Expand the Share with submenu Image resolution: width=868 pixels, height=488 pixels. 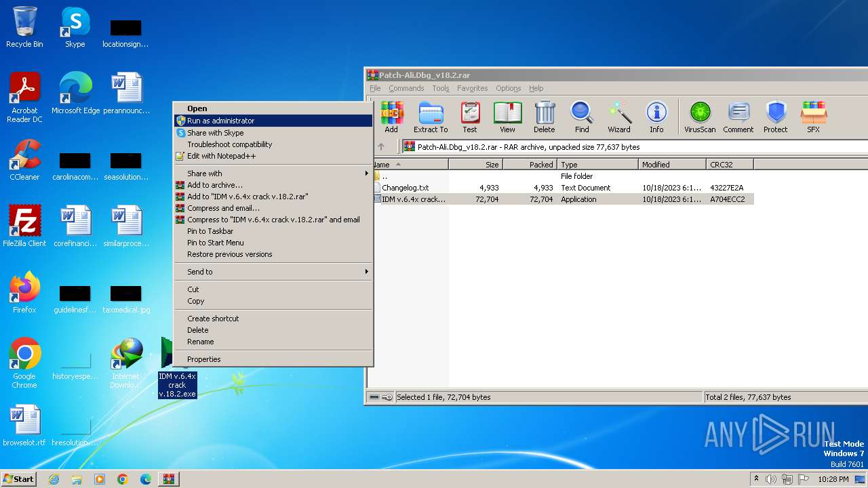click(x=273, y=174)
